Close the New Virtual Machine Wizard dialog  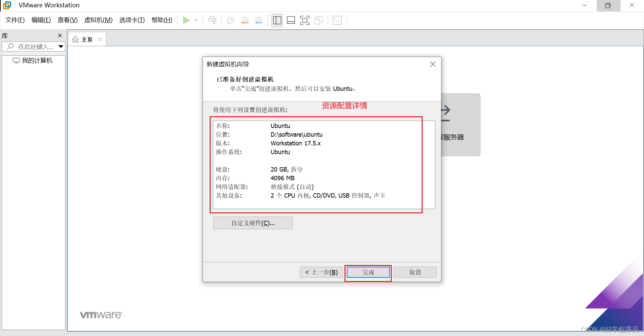(x=433, y=64)
